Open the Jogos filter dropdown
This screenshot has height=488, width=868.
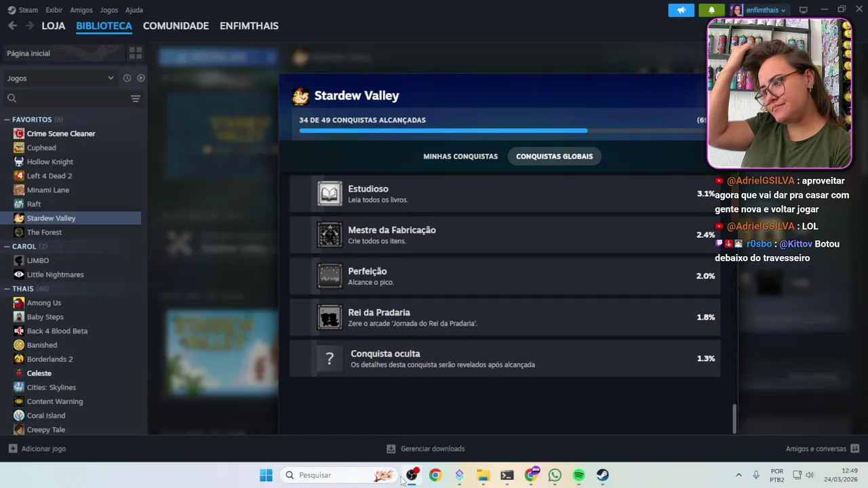click(x=60, y=78)
